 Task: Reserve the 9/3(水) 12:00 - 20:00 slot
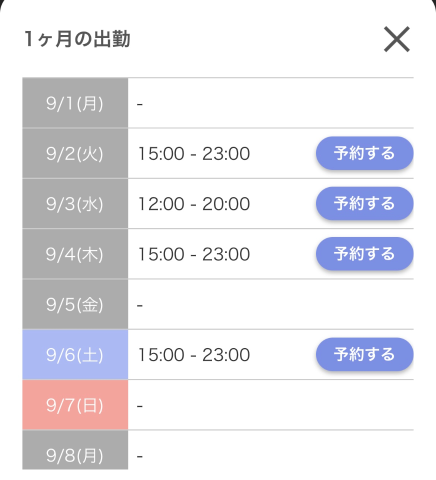[365, 204]
